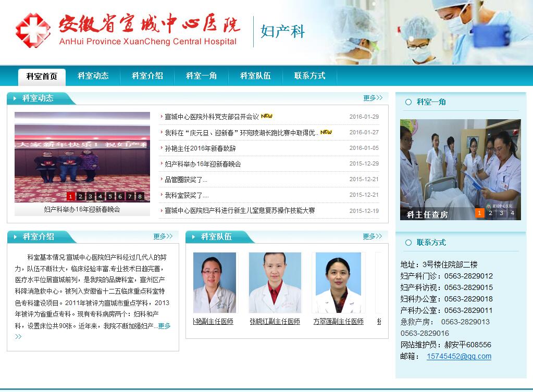The width and height of the screenshot is (533, 392).
Task: Open news about 环宛陵湖长跑比赛
Action: coord(241,132)
